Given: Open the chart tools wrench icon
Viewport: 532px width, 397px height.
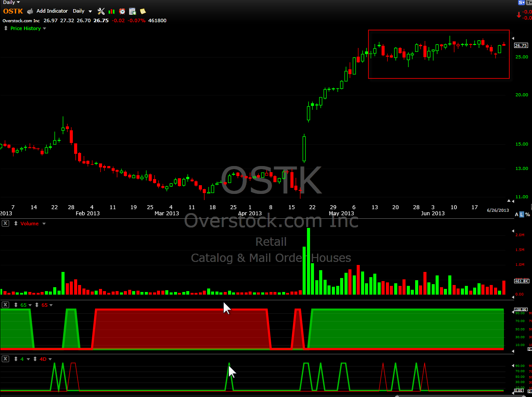Looking at the screenshot, I should (x=101, y=11).
